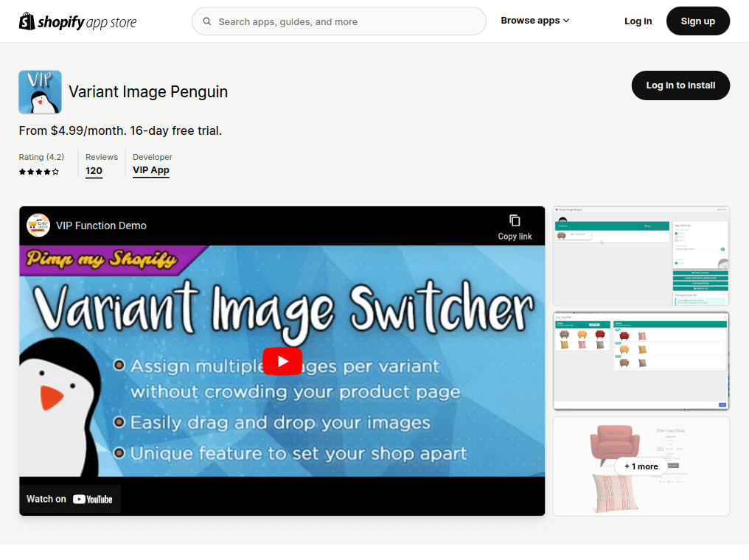This screenshot has width=749, height=560.
Task: Select the Developer section heading
Action: [152, 157]
